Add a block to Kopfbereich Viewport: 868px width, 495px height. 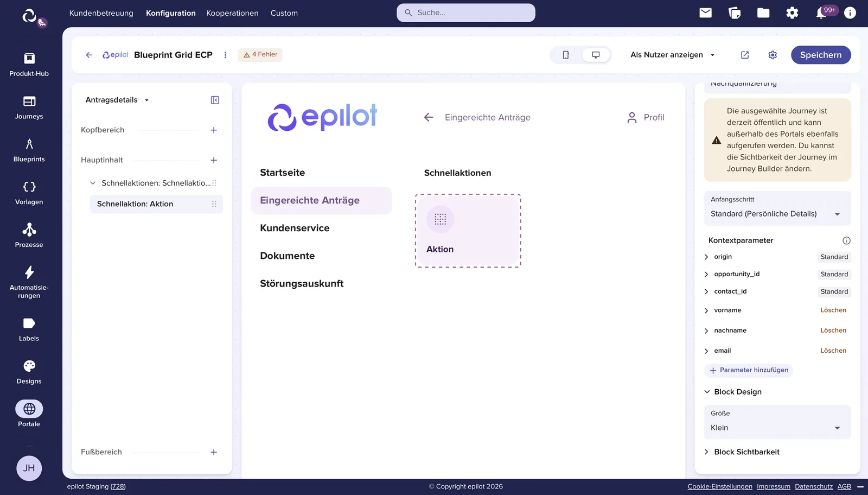214,130
